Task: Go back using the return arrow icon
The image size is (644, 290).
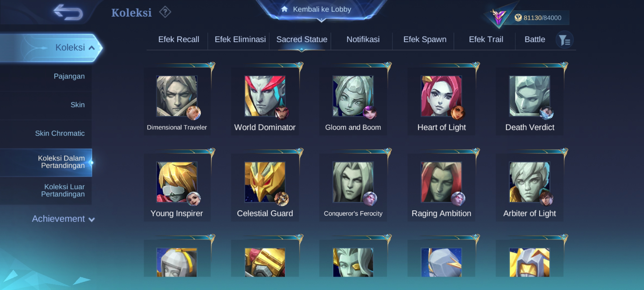Action: point(68,12)
